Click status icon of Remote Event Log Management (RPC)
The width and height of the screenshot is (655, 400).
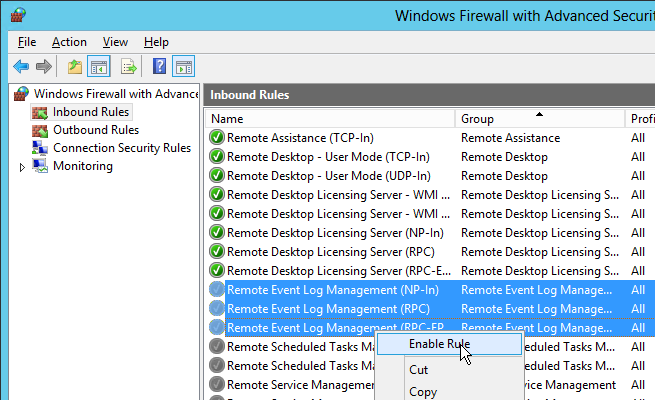pyautogui.click(x=217, y=309)
